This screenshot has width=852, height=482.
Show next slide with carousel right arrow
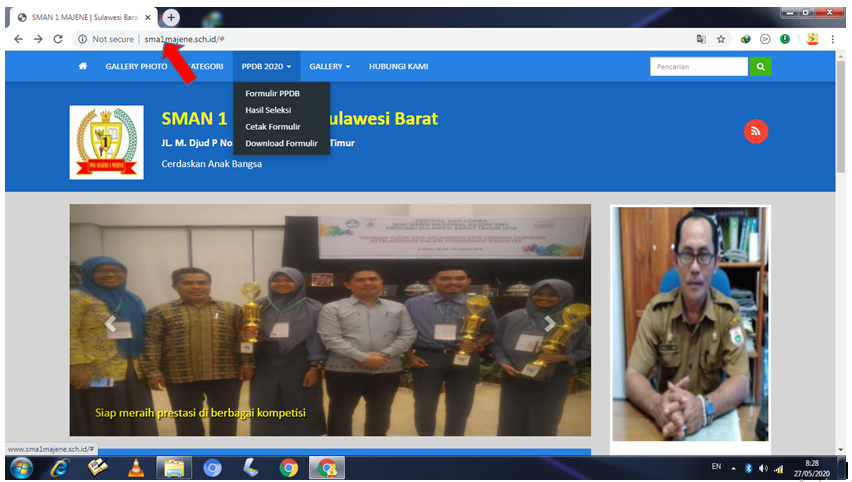click(x=549, y=323)
